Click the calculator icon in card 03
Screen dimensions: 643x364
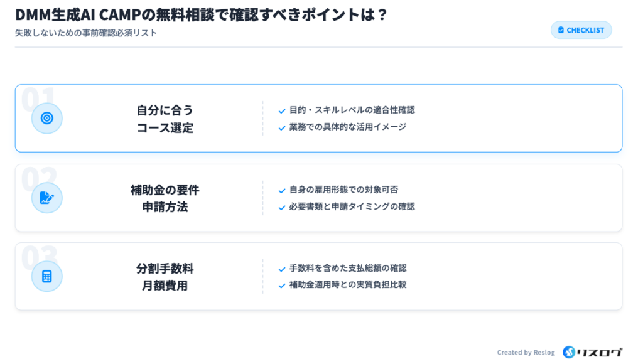click(47, 276)
